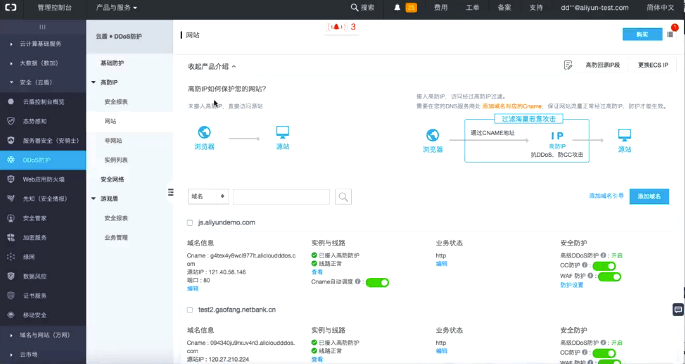Collapse the 收起产品介绍 section
Screen dimensions: 685x364
coord(212,66)
